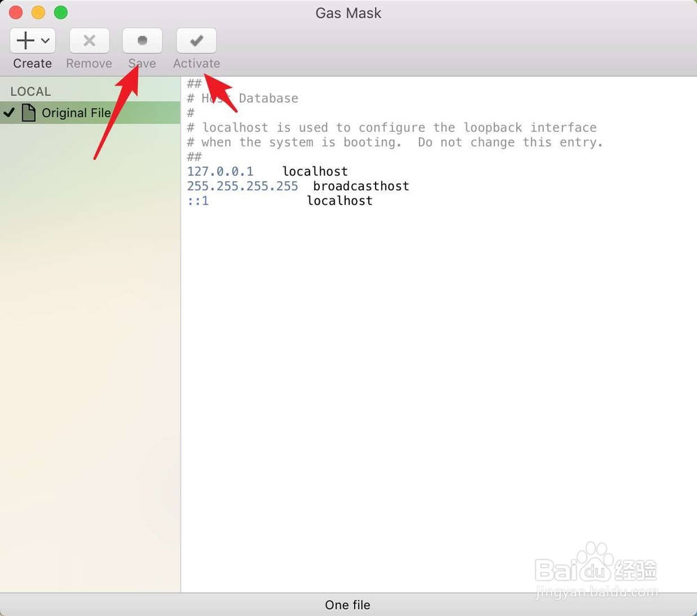Click the Activate checkmark button
The width and height of the screenshot is (697, 616).
(x=197, y=40)
